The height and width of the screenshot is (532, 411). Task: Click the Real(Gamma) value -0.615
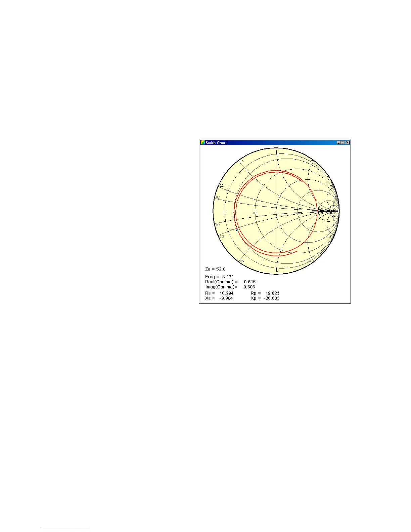click(249, 282)
